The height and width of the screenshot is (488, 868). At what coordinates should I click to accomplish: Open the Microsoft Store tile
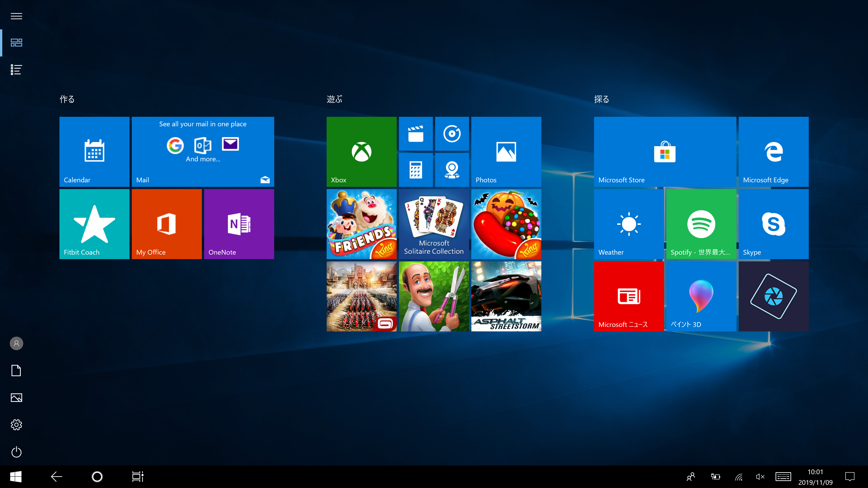pos(665,152)
